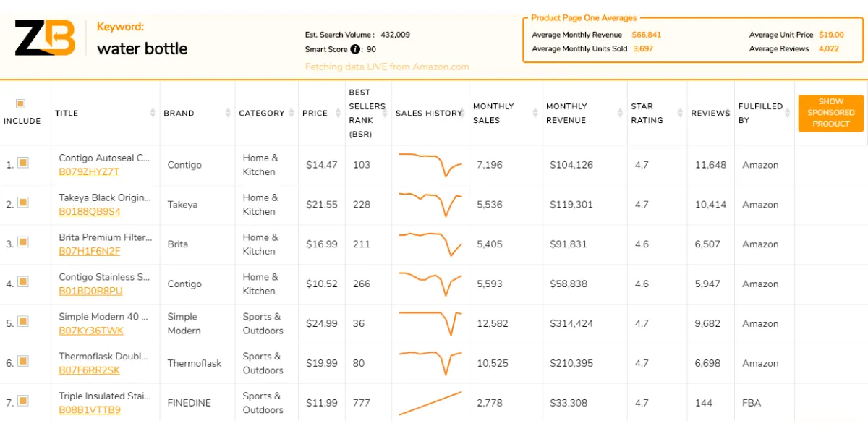
Task: Sort by Title column arrows
Action: coord(153,113)
